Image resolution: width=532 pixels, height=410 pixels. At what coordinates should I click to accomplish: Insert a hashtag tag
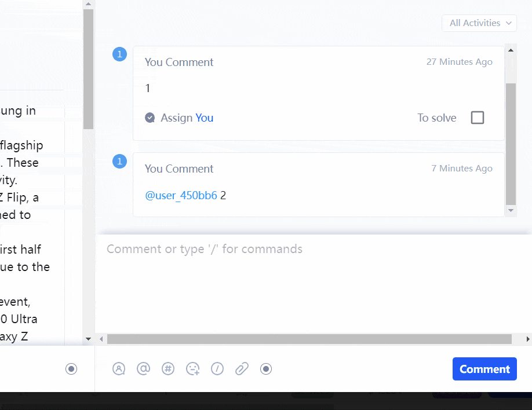[x=168, y=369]
